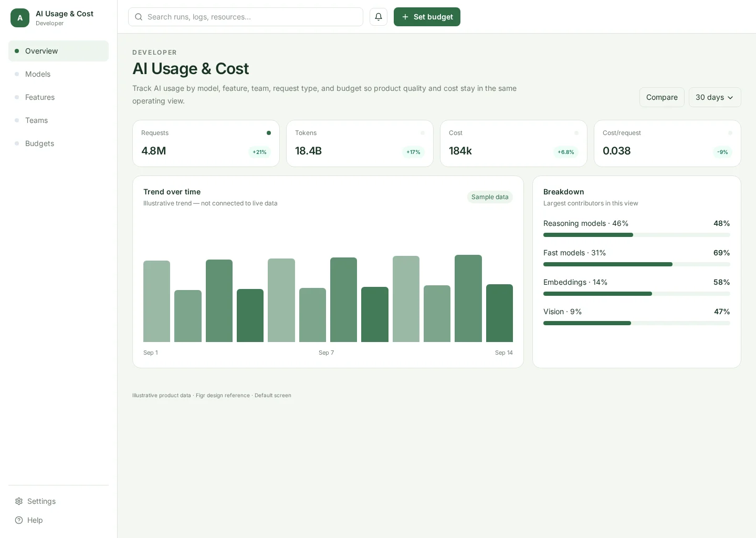The width and height of the screenshot is (756, 538).
Task: Click the Sep 14 axis label
Action: coord(504,353)
